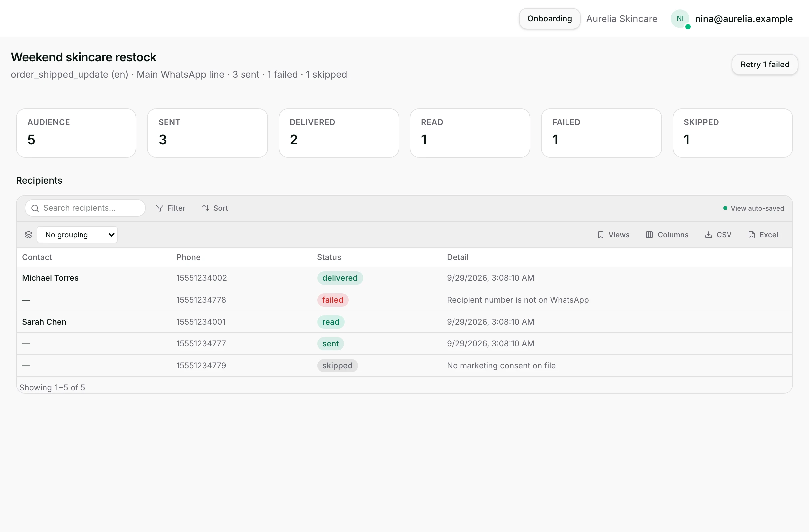809x532 pixels.
Task: Click the Filter funnel icon
Action: coord(159,208)
